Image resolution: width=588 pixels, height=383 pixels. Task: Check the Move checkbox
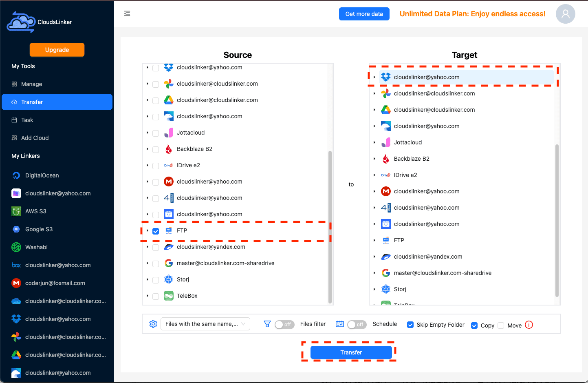tap(501, 325)
